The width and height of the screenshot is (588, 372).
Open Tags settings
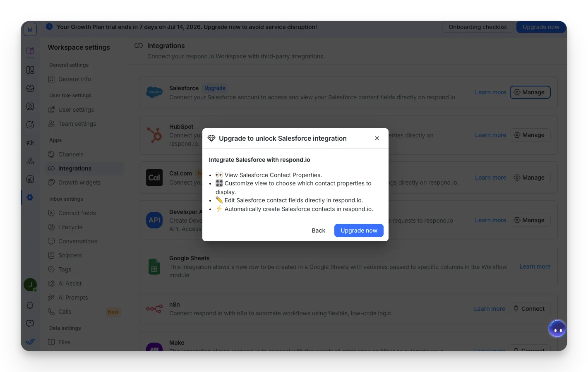pyautogui.click(x=84, y=269)
